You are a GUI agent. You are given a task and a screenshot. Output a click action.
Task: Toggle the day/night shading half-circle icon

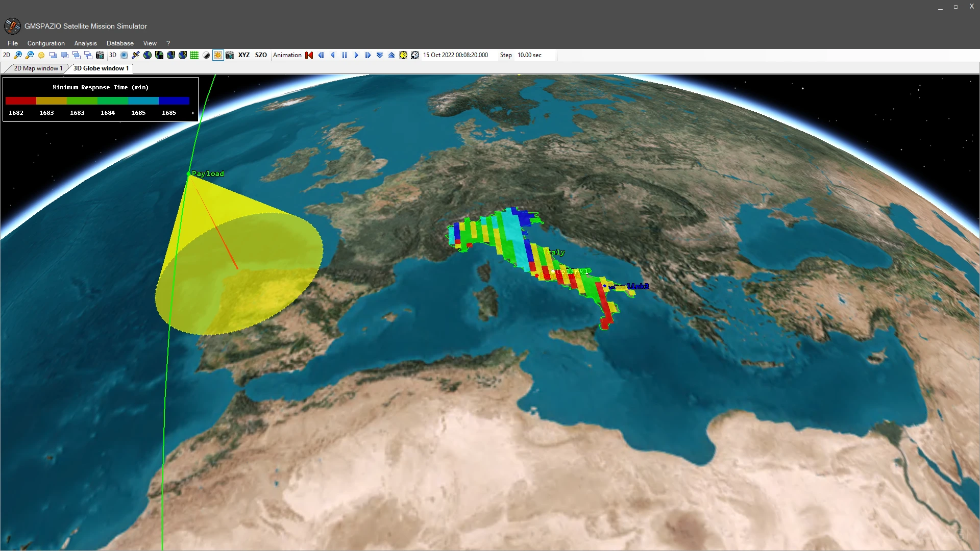(206, 55)
